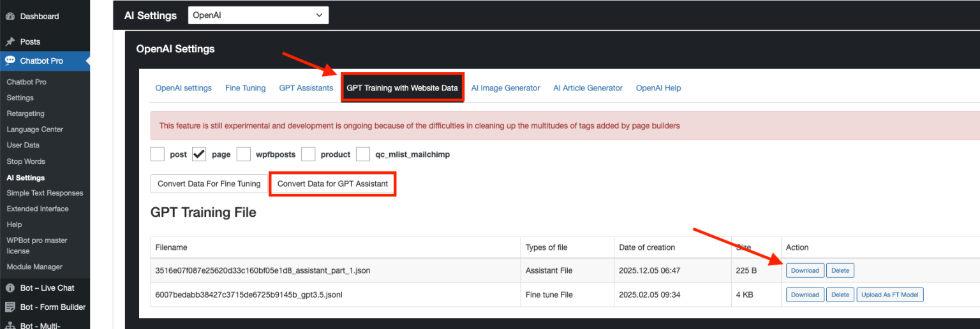Open Simple Text Responses submenu item
The height and width of the screenshot is (329, 980).
click(x=45, y=193)
